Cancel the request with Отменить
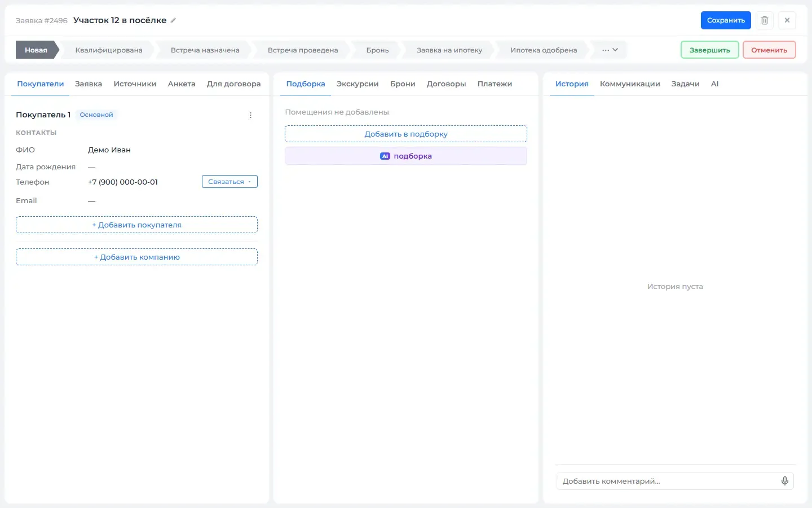 tap(769, 50)
